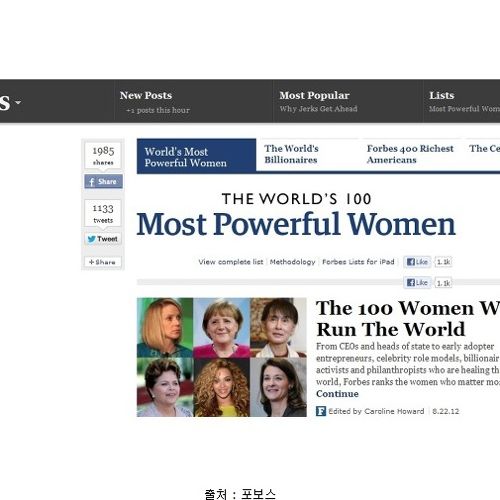The image size is (500, 500).
Task: Follow the Continue link
Action: tap(337, 394)
